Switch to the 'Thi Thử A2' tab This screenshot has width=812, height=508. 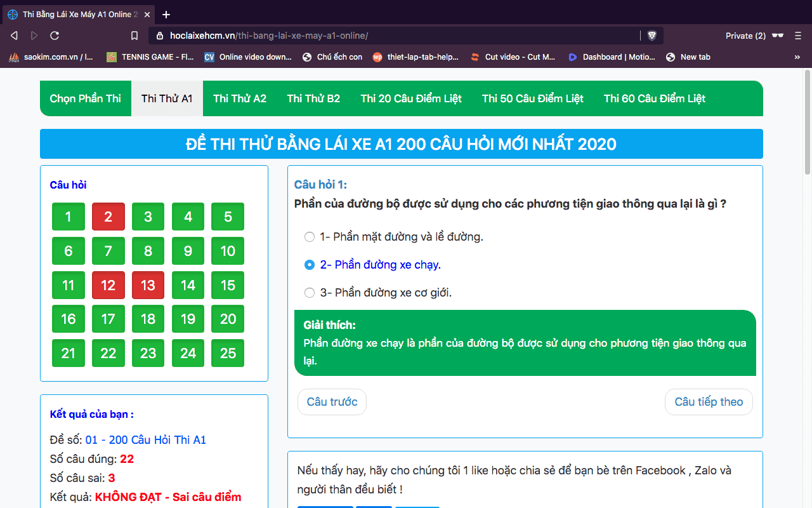(240, 98)
